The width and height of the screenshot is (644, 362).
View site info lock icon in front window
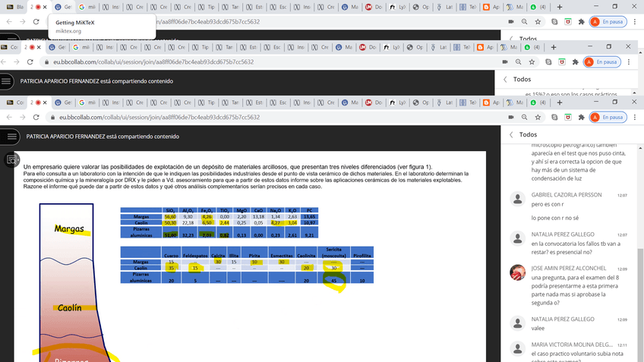click(52, 118)
